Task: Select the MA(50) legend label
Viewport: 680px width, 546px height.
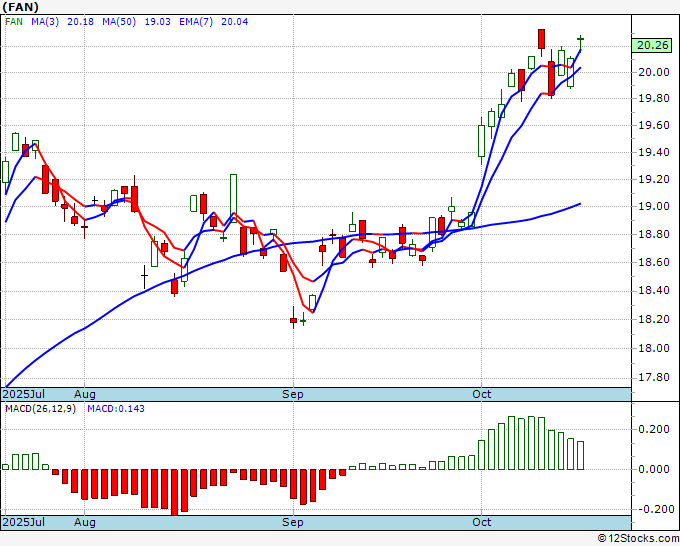Action: pos(119,22)
